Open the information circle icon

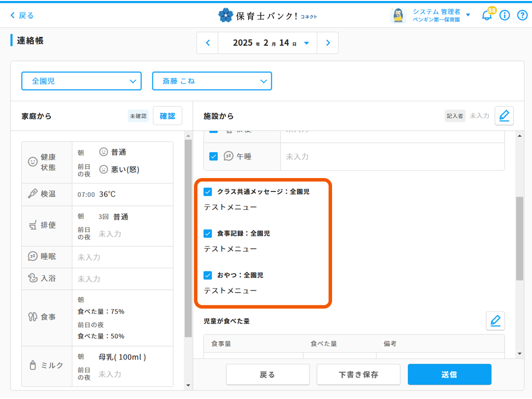point(505,15)
